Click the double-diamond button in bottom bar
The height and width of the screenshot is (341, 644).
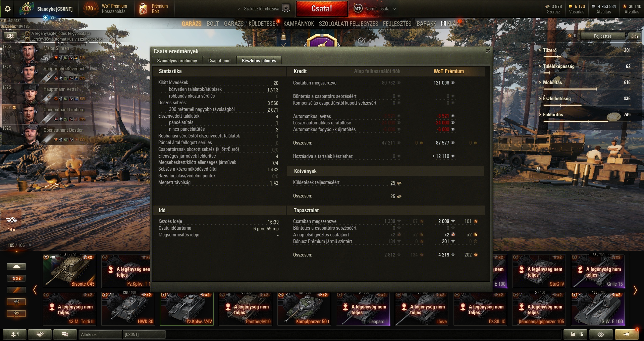(601, 334)
